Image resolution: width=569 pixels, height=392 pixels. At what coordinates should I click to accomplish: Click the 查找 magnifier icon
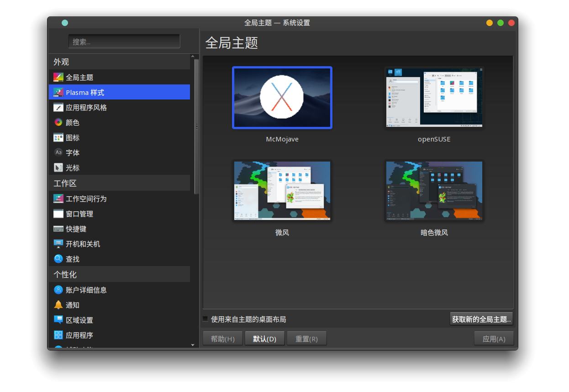click(58, 259)
